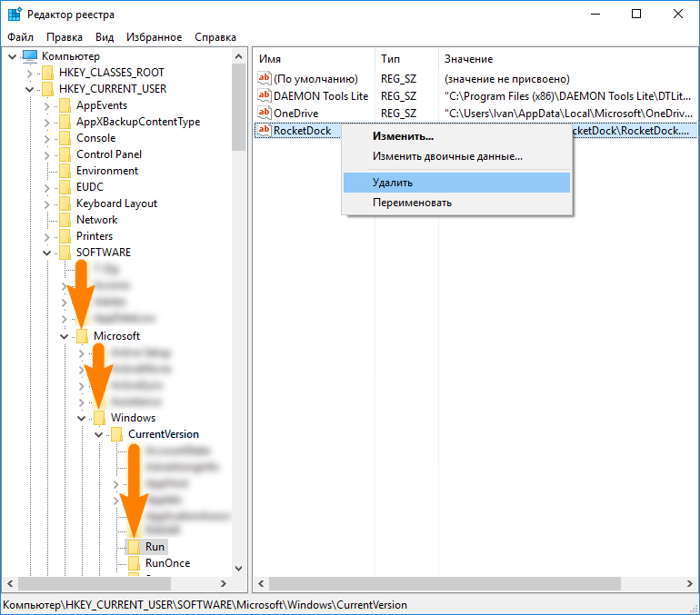Collapse the SOFTWARE key
The image size is (700, 615).
(47, 253)
